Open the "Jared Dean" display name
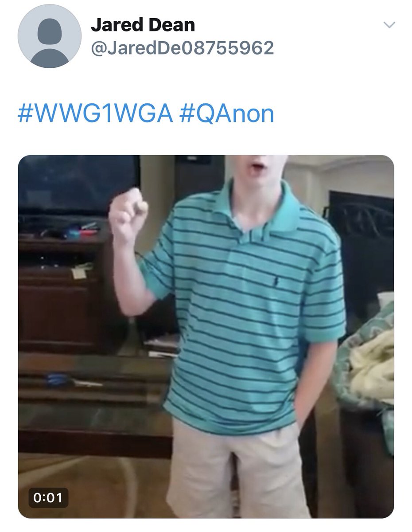412x532 pixels. 143,25
